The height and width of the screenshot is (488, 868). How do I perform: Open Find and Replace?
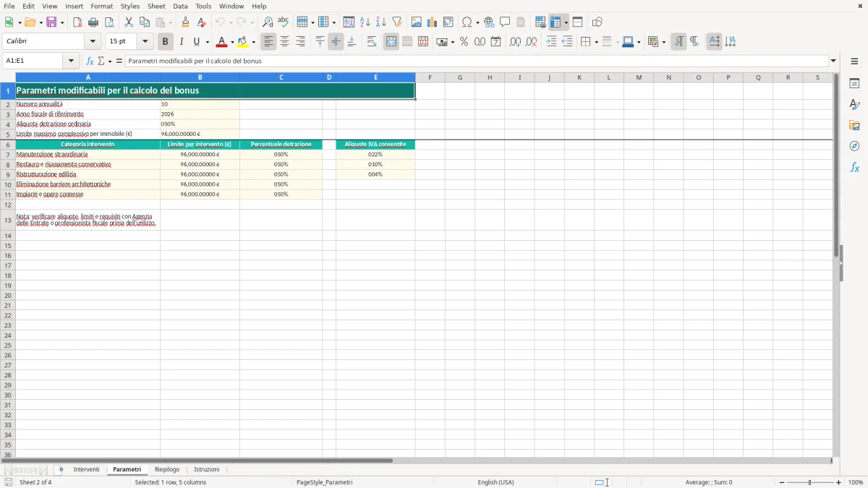point(268,22)
